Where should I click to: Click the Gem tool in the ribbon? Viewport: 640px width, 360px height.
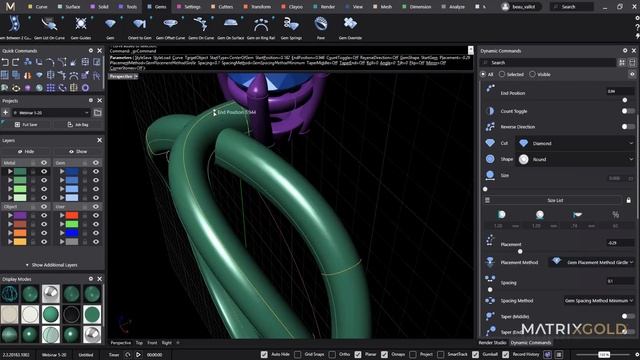tap(110, 28)
